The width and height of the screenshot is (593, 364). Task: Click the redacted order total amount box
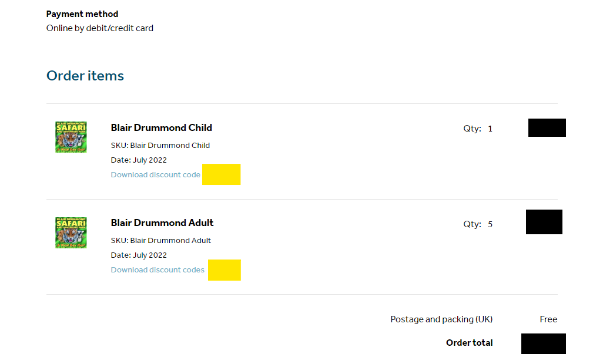543,343
